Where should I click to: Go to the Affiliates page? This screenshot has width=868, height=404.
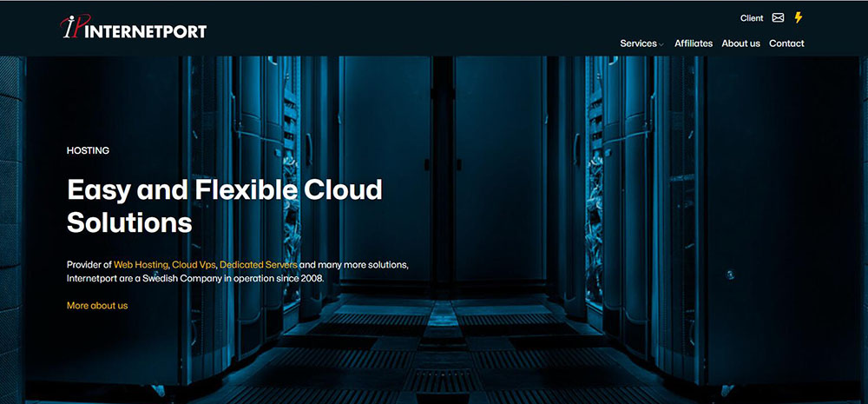tap(694, 43)
